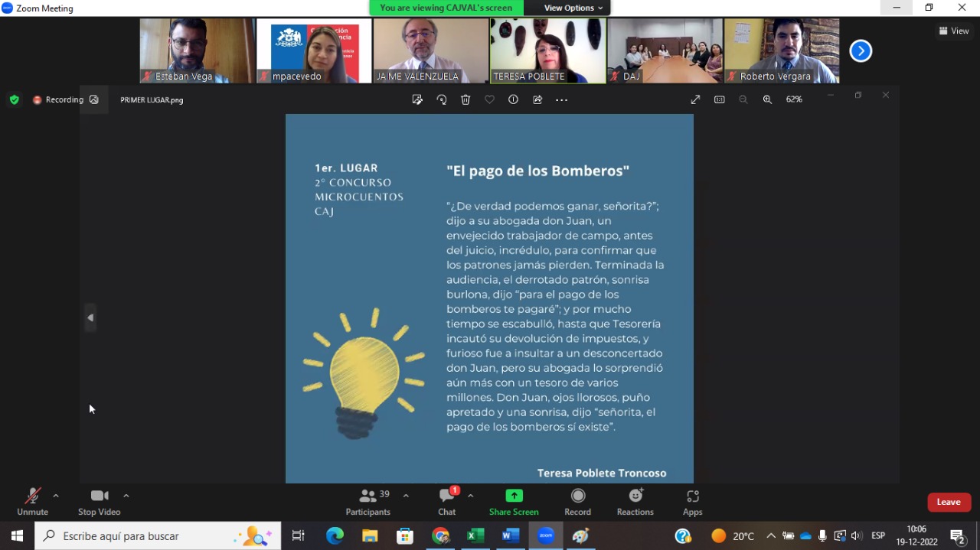Stop Video camera toggle
This screenshot has height=550, width=980.
click(100, 502)
